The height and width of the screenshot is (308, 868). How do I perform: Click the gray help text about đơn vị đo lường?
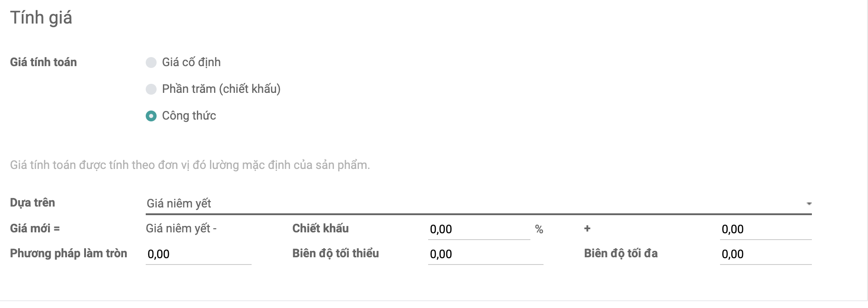click(190, 165)
